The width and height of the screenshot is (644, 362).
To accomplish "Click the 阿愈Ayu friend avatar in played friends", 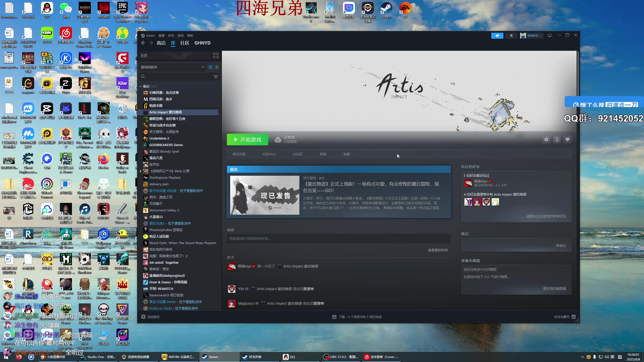I will tap(468, 183).
